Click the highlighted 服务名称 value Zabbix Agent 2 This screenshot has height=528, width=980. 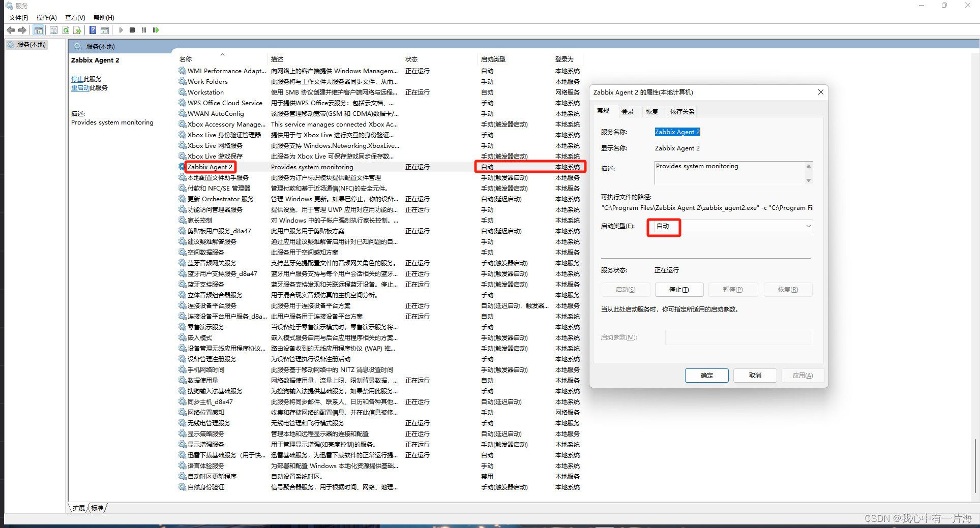click(677, 132)
